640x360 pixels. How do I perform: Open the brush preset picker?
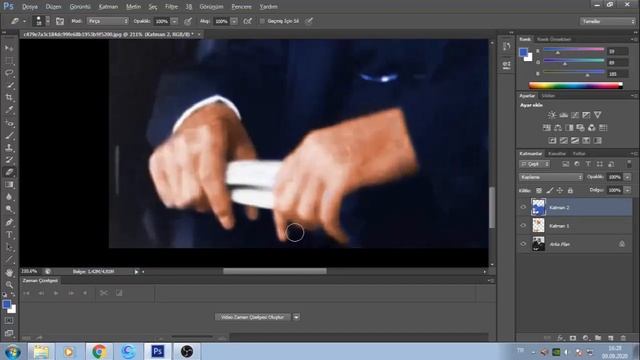[x=42, y=21]
